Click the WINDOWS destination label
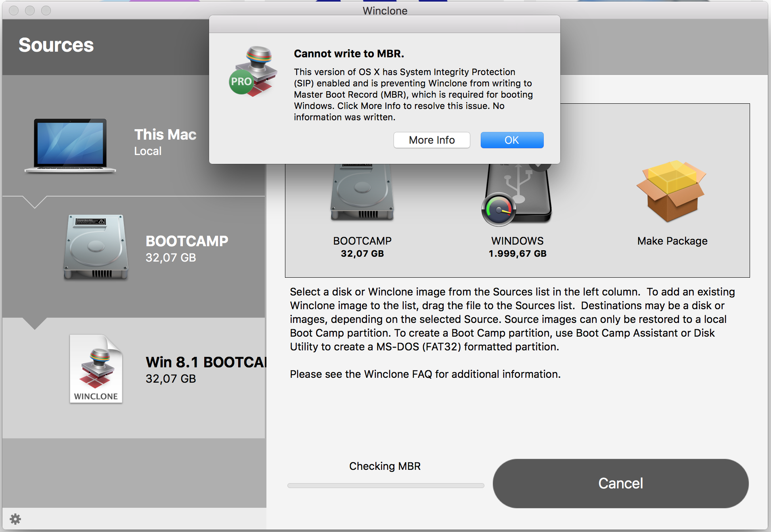Image resolution: width=771 pixels, height=532 pixels. (x=517, y=241)
